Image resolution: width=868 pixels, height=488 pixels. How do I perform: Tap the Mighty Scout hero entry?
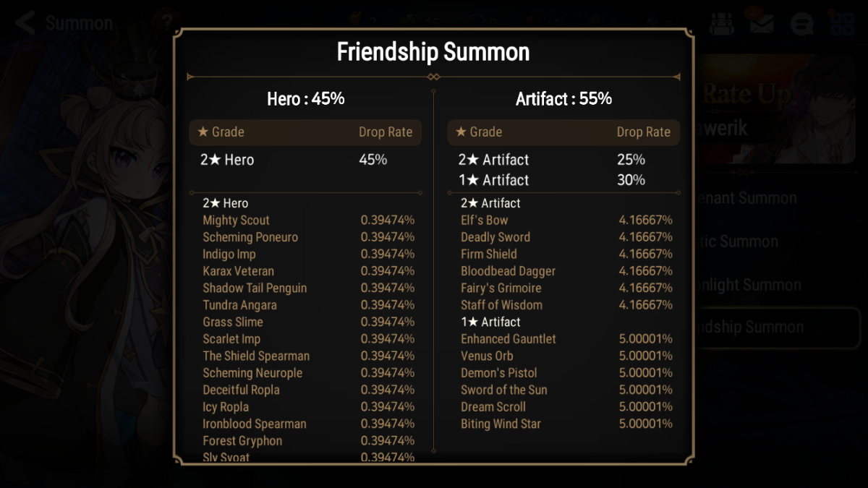(237, 221)
